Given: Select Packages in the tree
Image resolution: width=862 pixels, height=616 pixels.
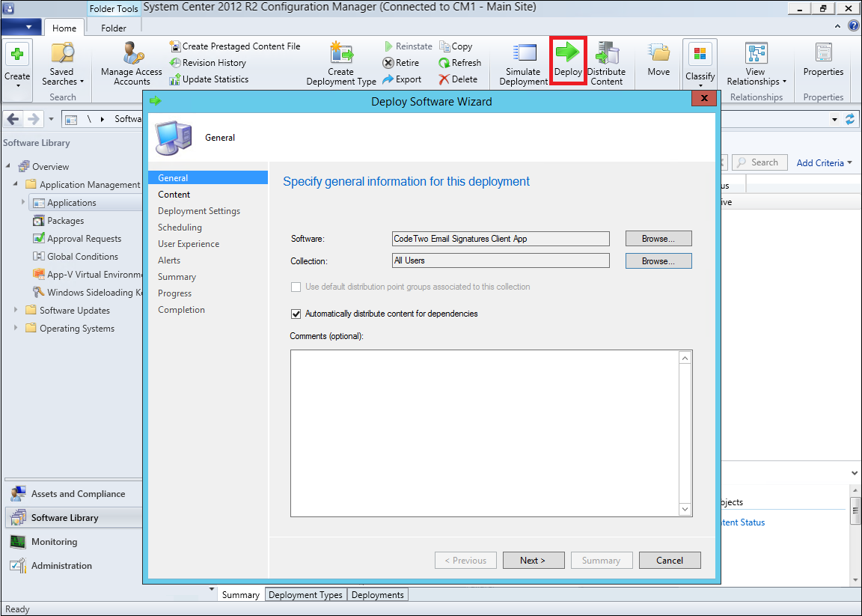Looking at the screenshot, I should [x=65, y=221].
